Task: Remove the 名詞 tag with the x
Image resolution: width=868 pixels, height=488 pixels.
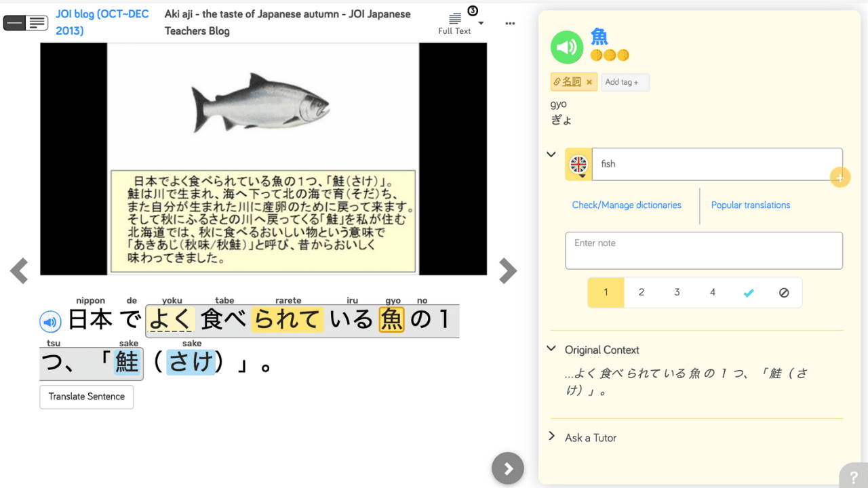Action: click(x=589, y=82)
